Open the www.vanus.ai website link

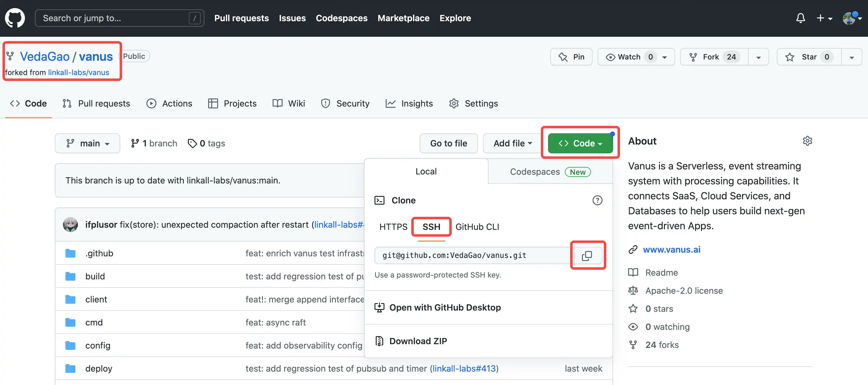click(671, 250)
